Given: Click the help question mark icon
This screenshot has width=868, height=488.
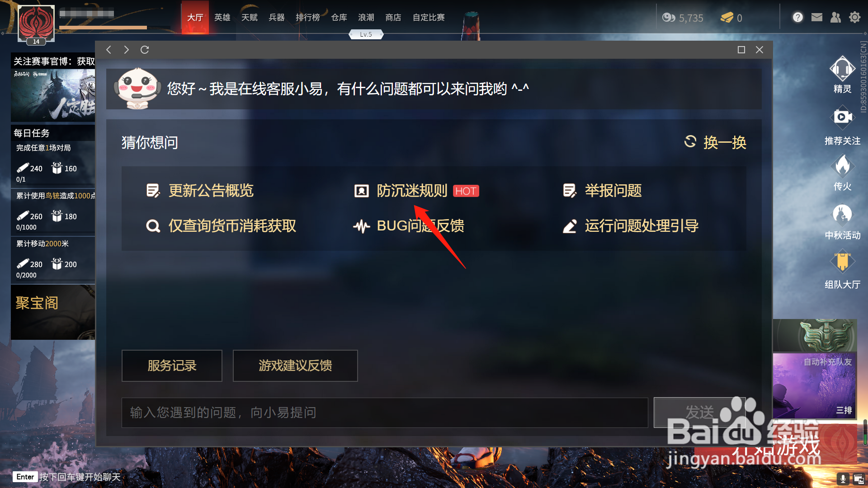Looking at the screenshot, I should tap(797, 18).
